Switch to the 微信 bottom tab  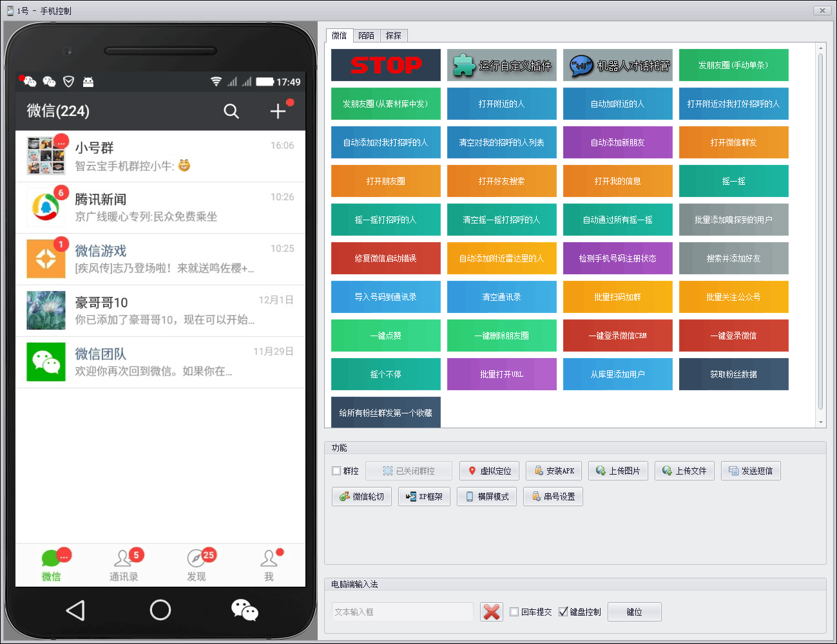coord(52,565)
